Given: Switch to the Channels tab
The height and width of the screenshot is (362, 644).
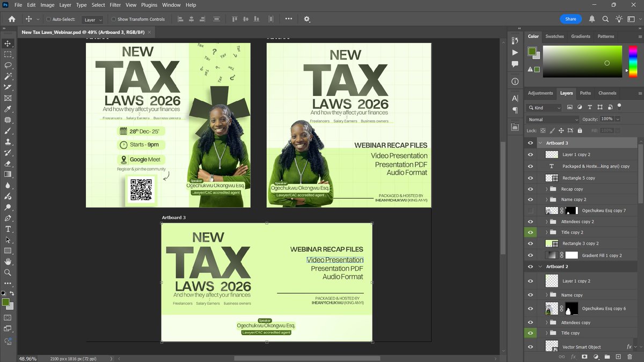Looking at the screenshot, I should point(607,92).
